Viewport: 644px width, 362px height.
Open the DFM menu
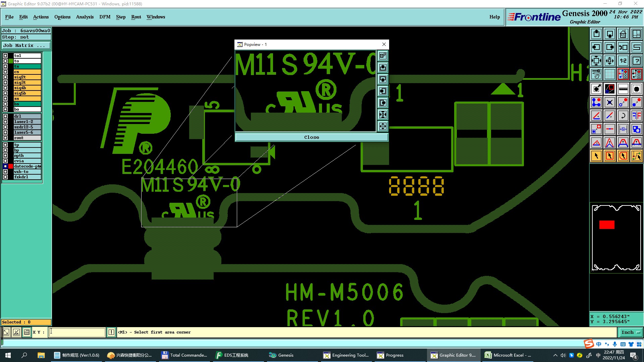click(x=105, y=17)
